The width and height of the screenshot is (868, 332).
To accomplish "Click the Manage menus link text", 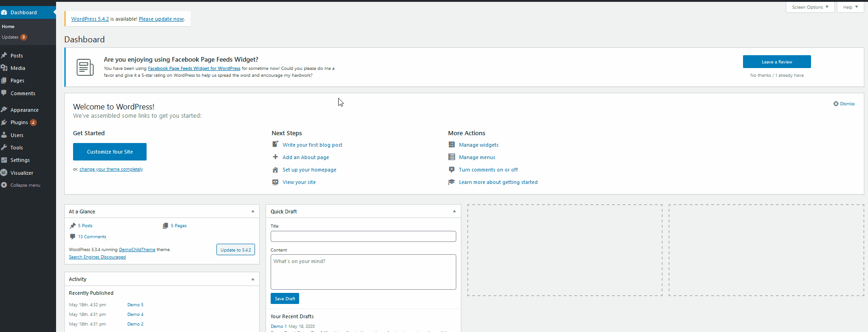I will [477, 157].
